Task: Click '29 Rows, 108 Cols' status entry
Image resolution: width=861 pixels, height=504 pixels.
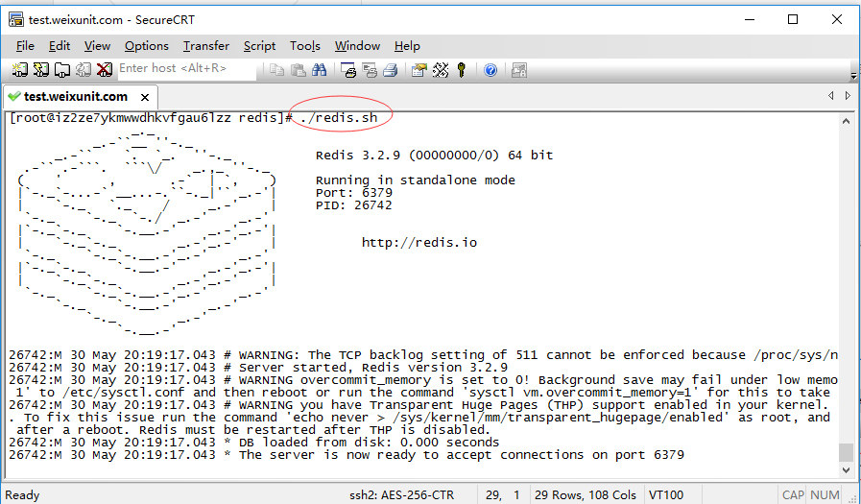Action: tap(586, 494)
